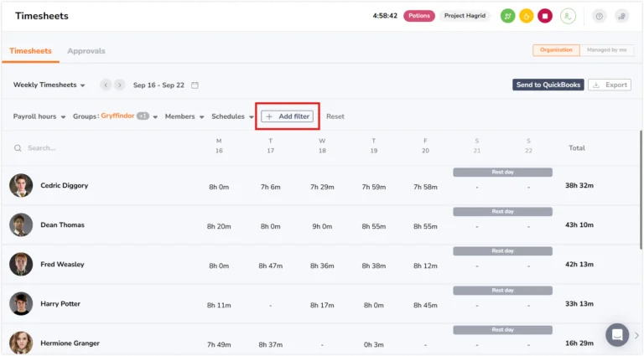Select the Timesheets tab
The image size is (644, 356).
point(30,51)
